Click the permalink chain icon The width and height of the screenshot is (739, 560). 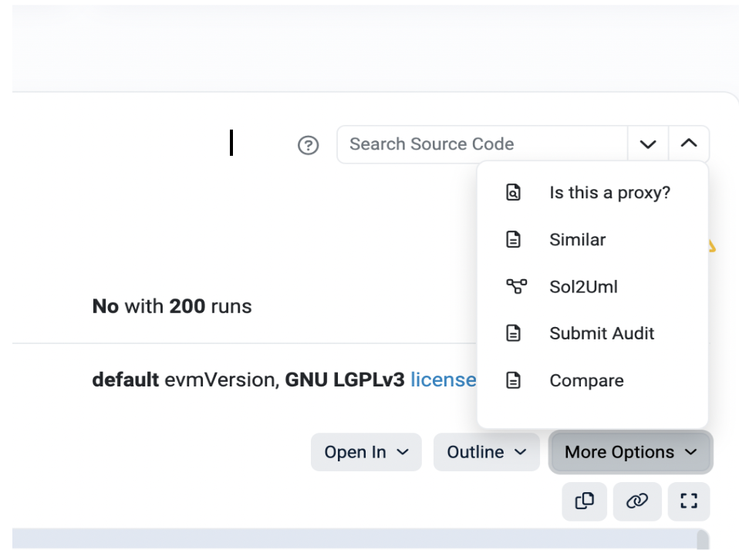(x=637, y=501)
